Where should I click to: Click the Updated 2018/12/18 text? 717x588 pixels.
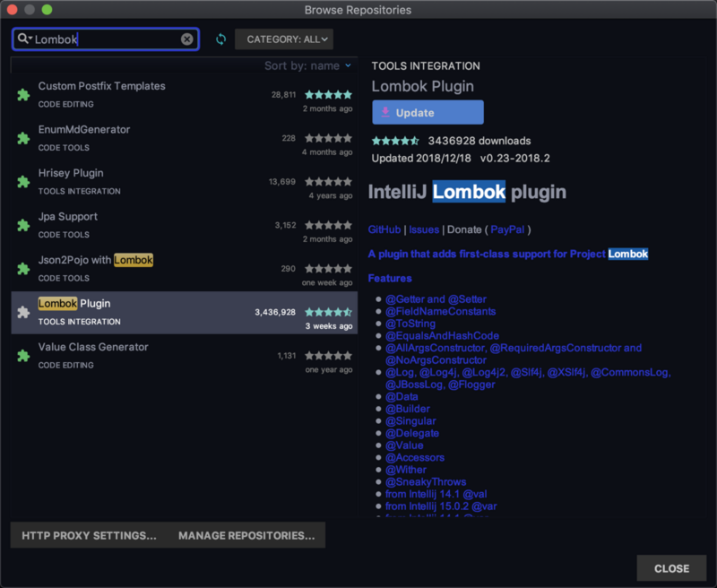pos(421,158)
